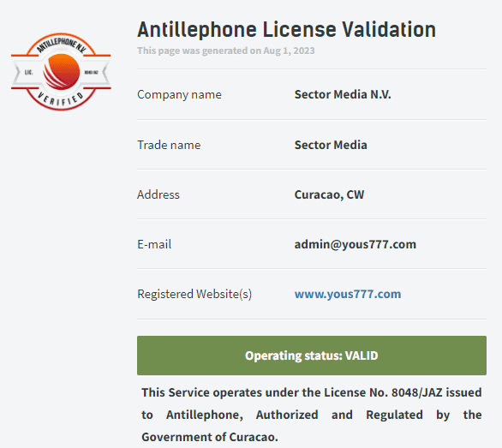Click the Sector Media N.V. company name
This screenshot has width=502, height=448.
click(x=343, y=94)
